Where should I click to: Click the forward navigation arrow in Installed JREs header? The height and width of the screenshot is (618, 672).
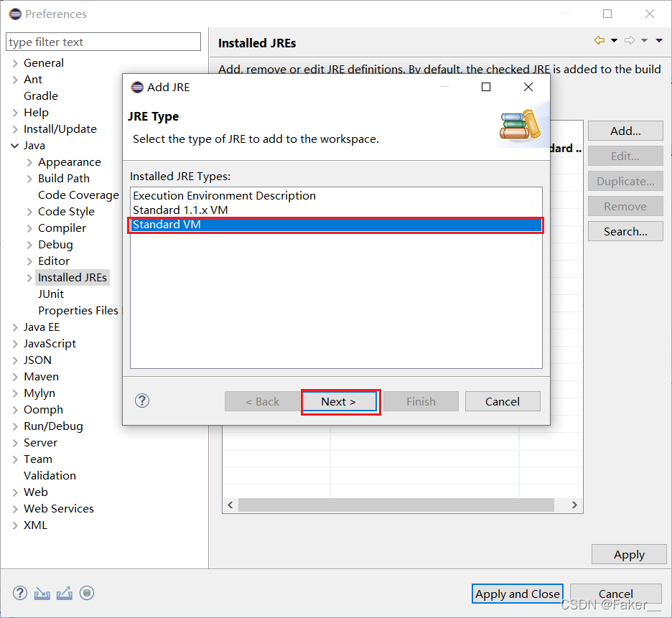coord(629,40)
